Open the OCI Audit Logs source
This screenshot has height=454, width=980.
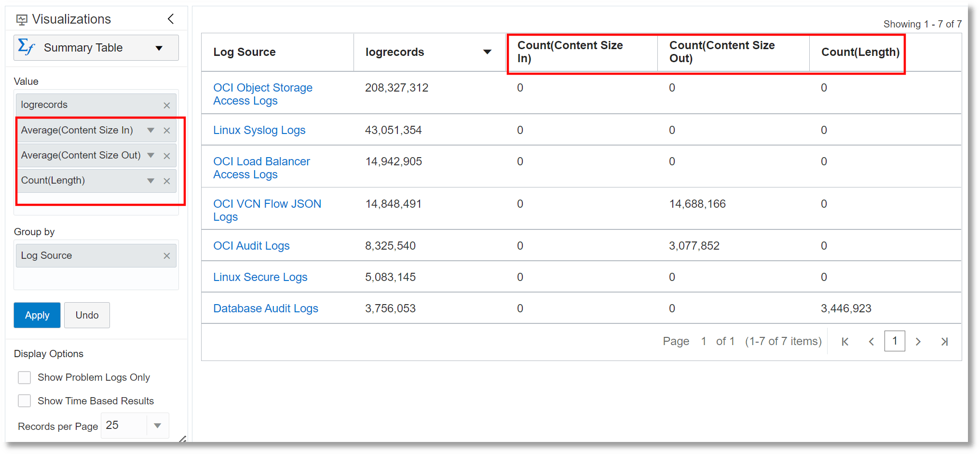click(251, 245)
